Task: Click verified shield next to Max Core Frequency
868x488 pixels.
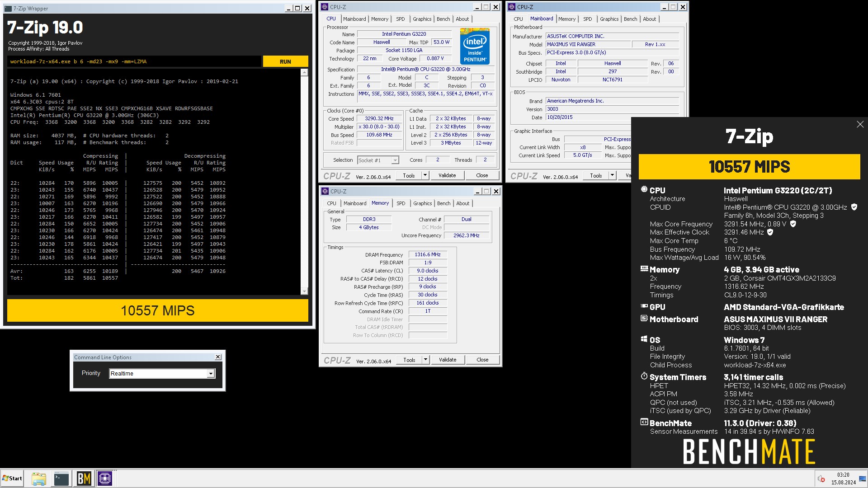Action: (x=793, y=224)
